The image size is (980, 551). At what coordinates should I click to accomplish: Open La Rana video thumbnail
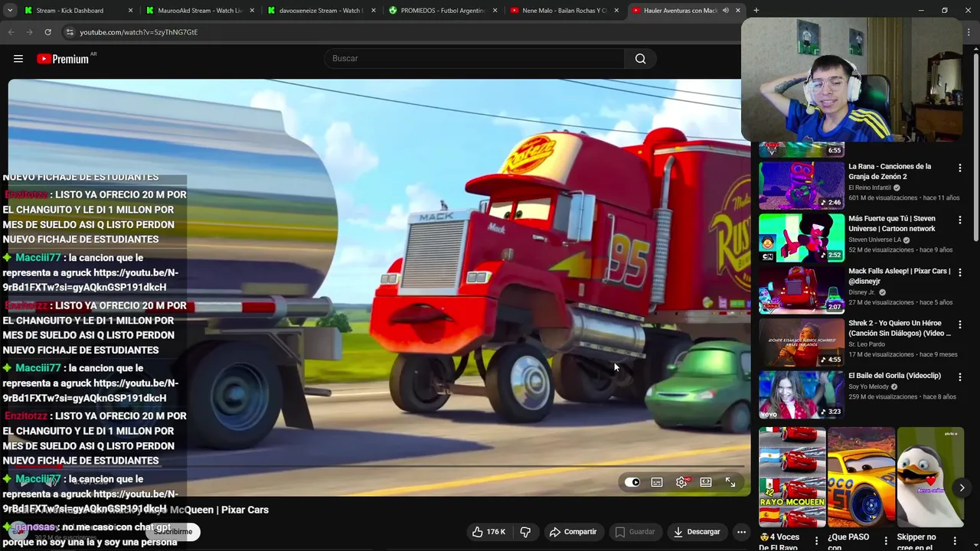pyautogui.click(x=802, y=184)
